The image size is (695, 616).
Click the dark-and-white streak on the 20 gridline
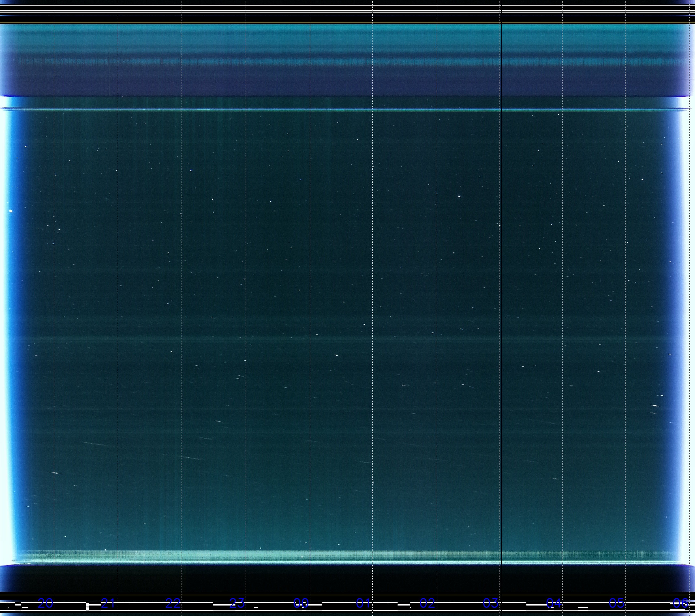(55, 473)
